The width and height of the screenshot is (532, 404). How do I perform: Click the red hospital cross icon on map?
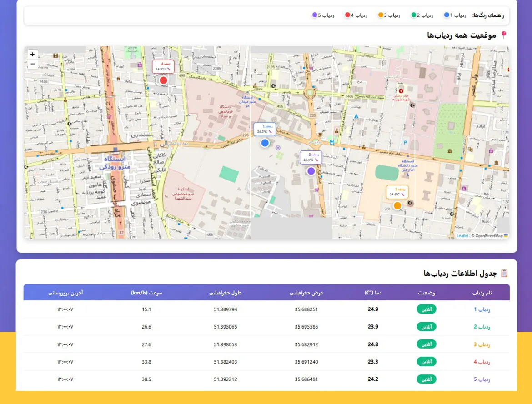[401, 91]
